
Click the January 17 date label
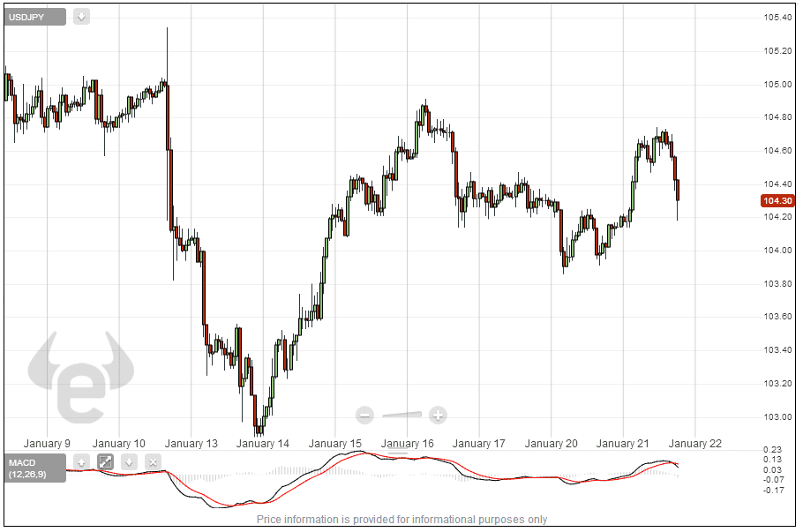tap(479, 444)
